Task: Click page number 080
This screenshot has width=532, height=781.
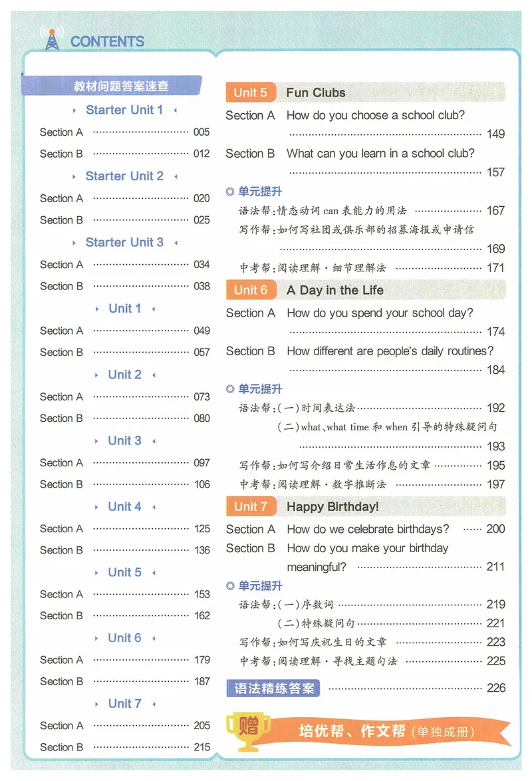Action: click(201, 418)
